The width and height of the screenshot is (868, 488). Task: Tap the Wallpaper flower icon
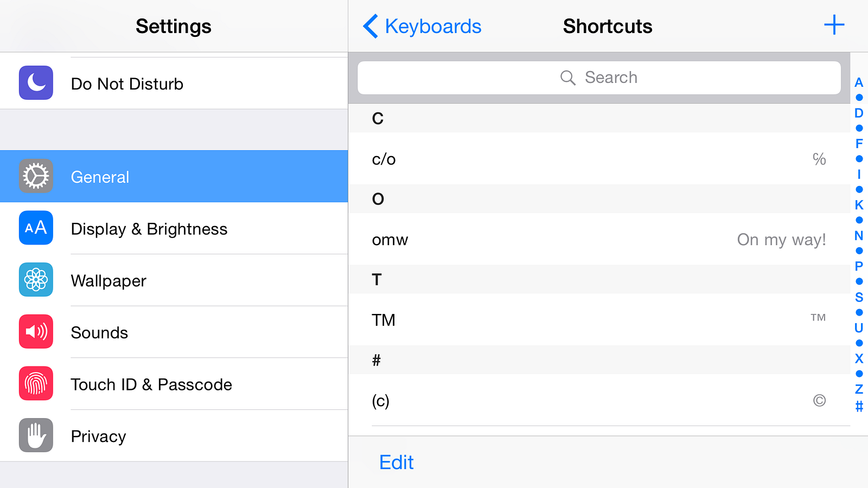(x=36, y=280)
